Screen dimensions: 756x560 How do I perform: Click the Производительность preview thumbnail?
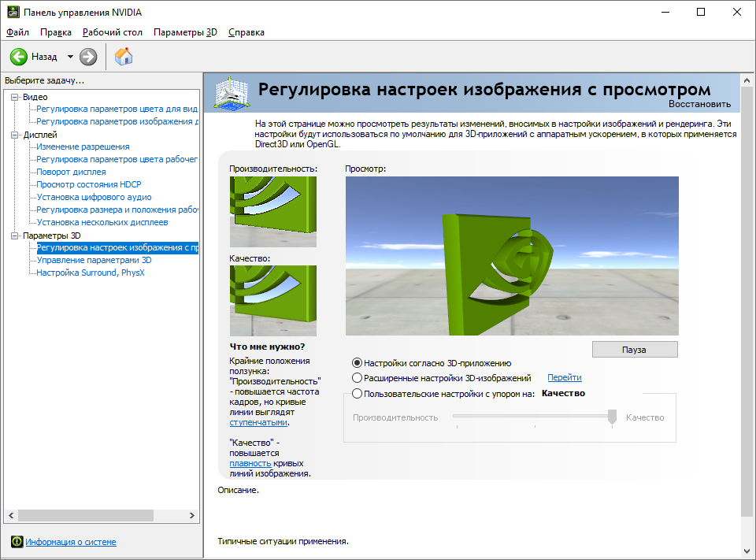tap(273, 212)
